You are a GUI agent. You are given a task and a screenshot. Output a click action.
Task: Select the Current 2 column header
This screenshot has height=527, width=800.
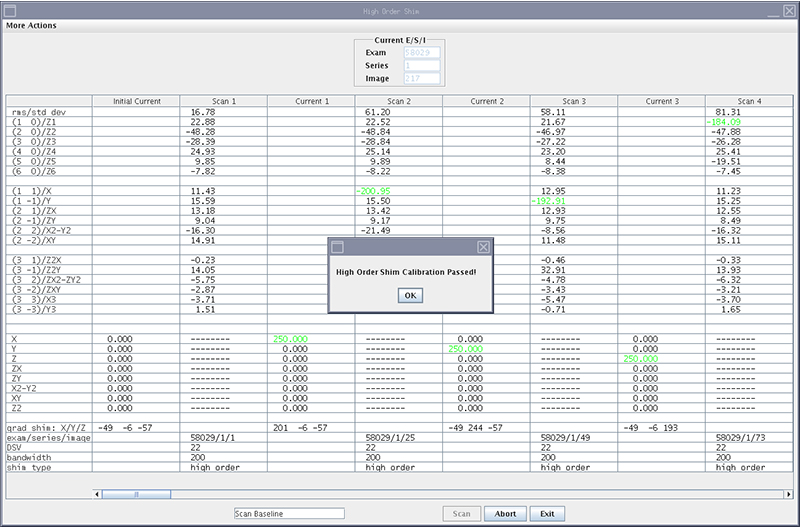pyautogui.click(x=486, y=101)
